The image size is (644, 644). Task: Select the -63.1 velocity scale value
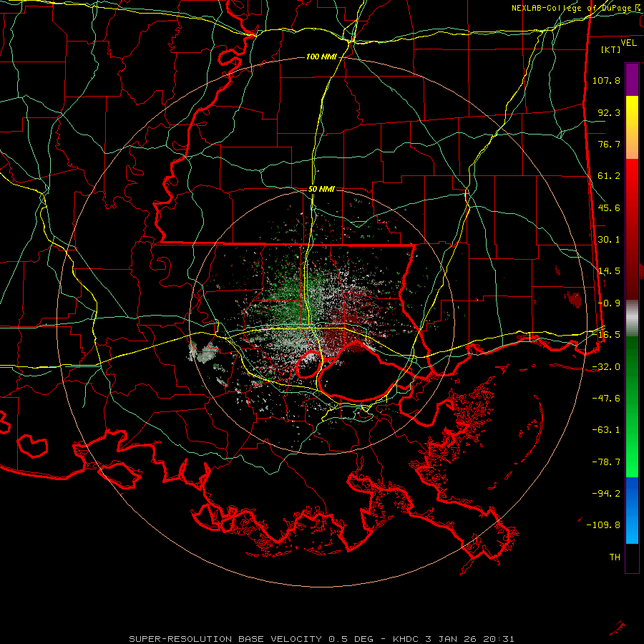[606, 430]
